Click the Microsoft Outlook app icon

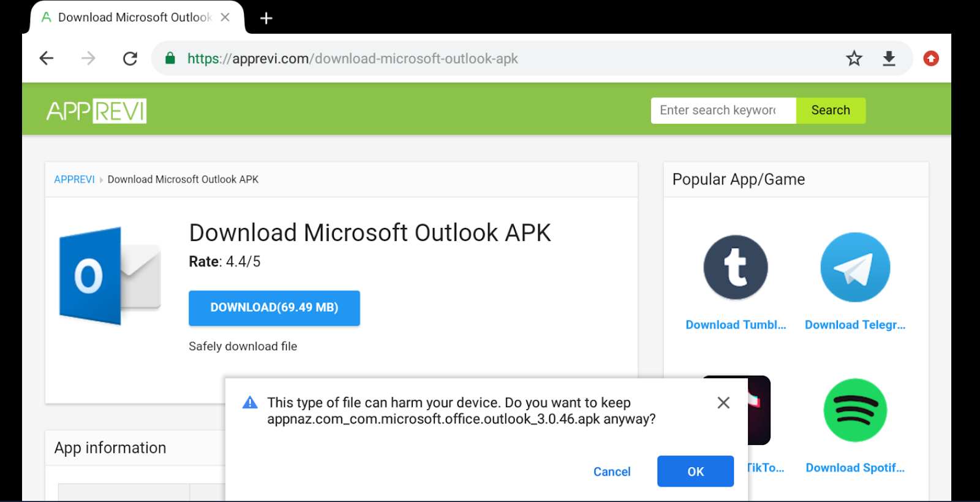[110, 276]
